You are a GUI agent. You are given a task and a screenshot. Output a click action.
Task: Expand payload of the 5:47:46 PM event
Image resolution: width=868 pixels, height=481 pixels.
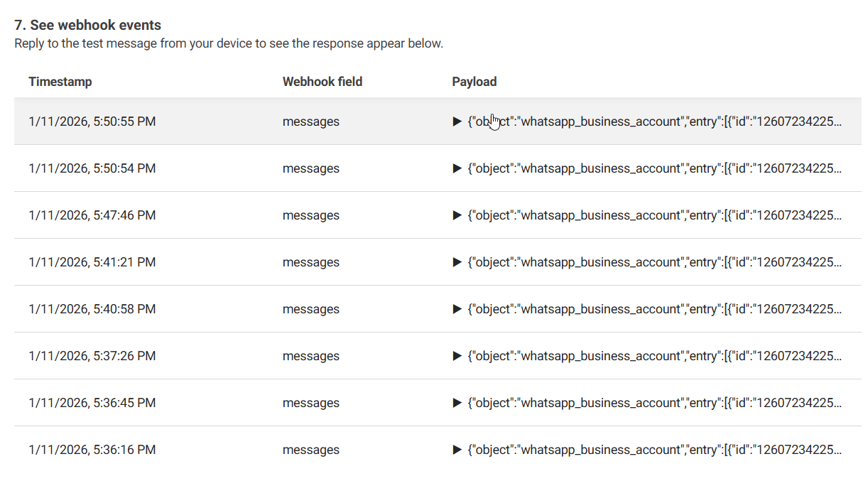[457, 215]
